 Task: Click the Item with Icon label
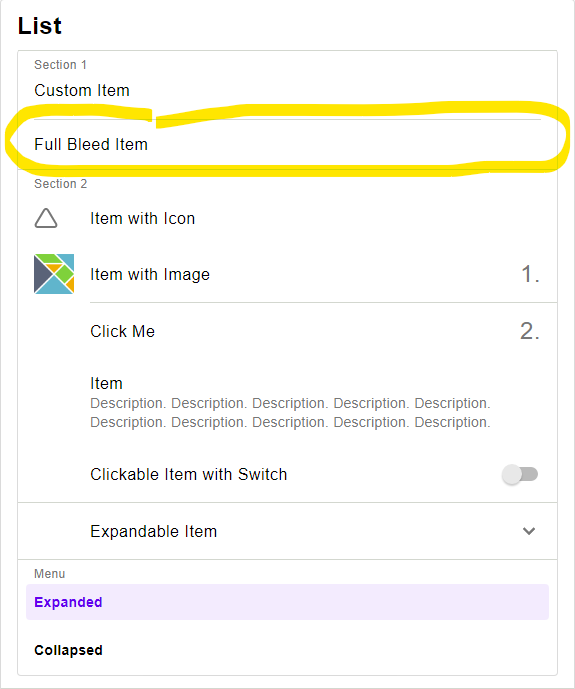pos(142,218)
